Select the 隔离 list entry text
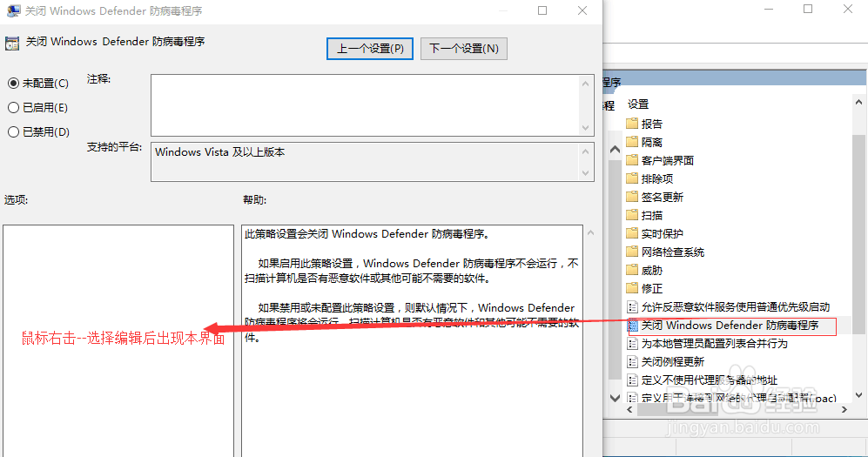The image size is (868, 457). [x=651, y=142]
